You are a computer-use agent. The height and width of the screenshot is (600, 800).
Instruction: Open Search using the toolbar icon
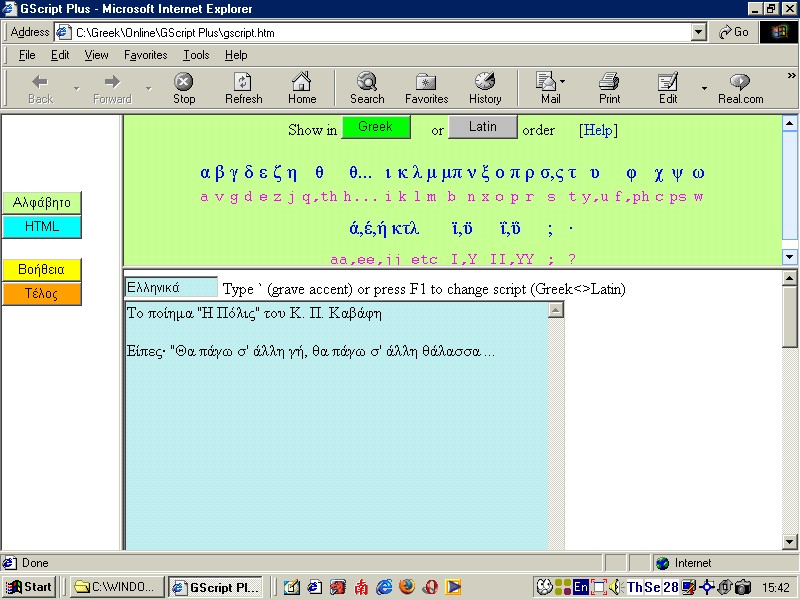366,87
